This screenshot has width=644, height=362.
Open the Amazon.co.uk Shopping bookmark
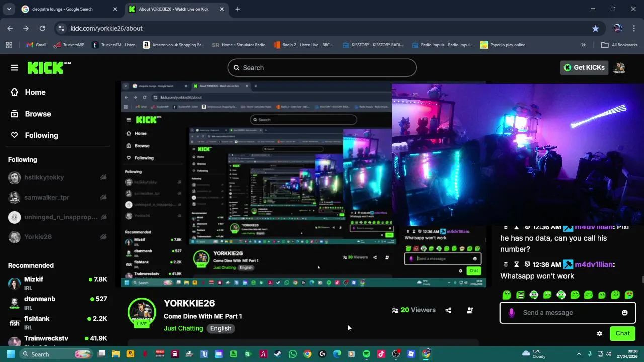(x=174, y=45)
